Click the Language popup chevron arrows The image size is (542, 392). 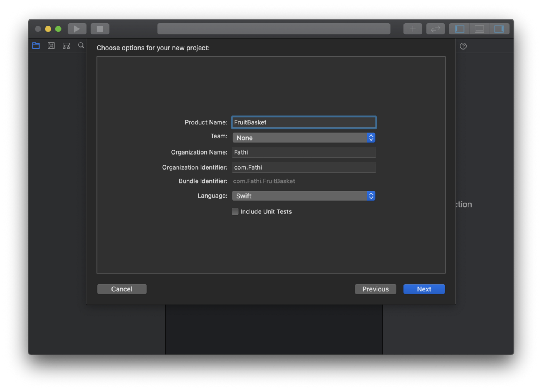[371, 196]
